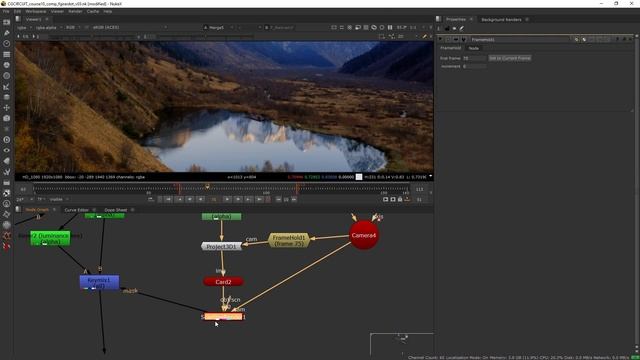This screenshot has width=640, height=360.
Task: Switch to the Curve Editor tab
Action: pyautogui.click(x=76, y=210)
